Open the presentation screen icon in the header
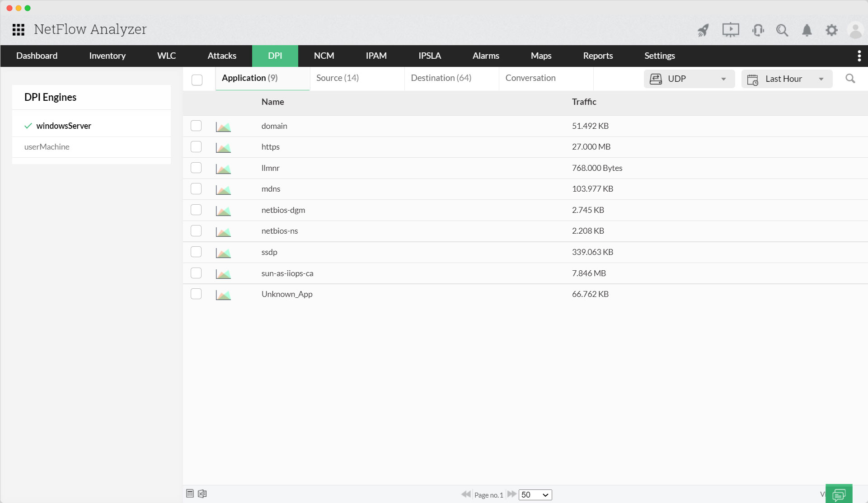 point(730,30)
